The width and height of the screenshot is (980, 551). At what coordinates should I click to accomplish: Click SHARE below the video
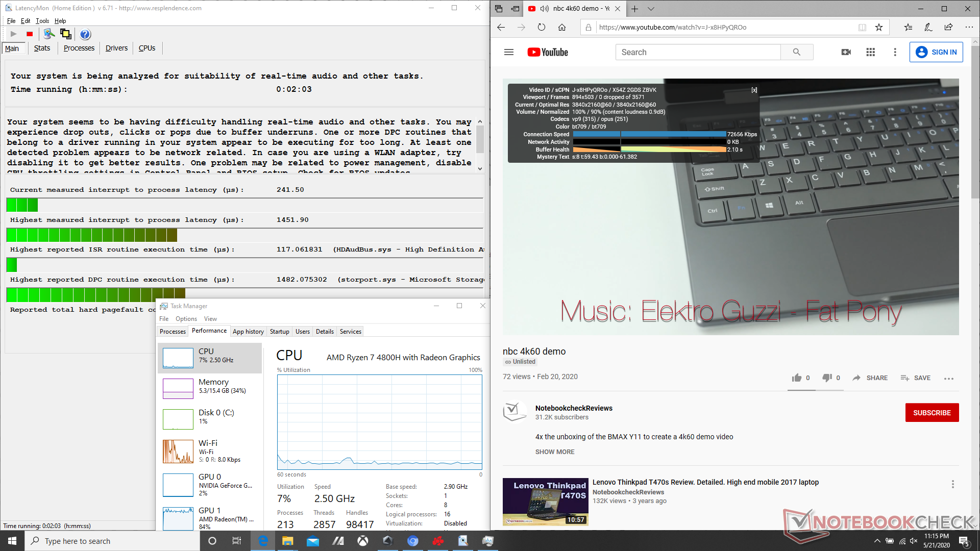coord(870,378)
